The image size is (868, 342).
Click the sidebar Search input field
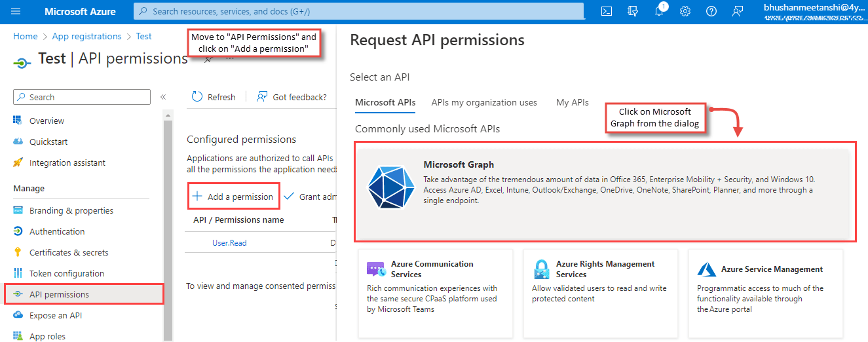[82, 97]
